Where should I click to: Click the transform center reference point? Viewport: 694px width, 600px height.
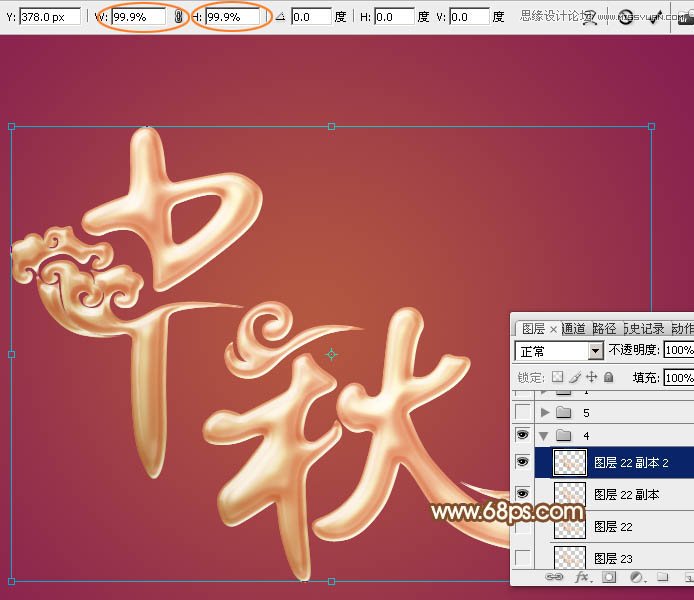(x=332, y=354)
